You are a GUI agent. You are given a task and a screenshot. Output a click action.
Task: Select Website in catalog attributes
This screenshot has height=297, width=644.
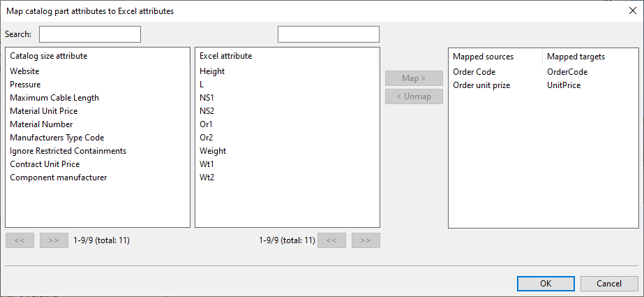[24, 71]
